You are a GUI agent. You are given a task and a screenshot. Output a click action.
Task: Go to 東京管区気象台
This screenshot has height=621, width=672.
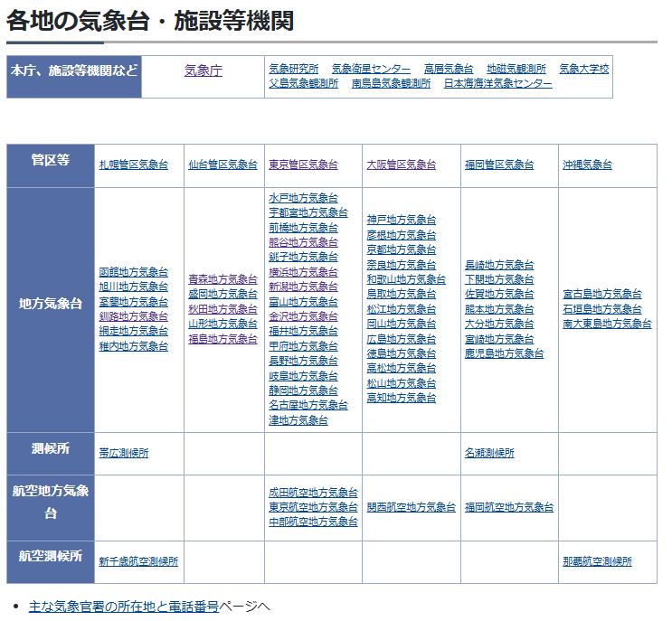(x=303, y=165)
